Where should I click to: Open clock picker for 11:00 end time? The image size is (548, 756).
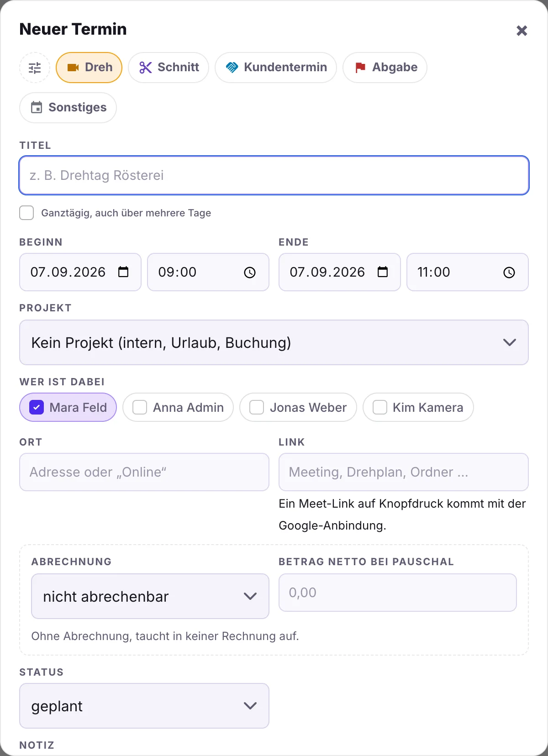click(x=509, y=273)
